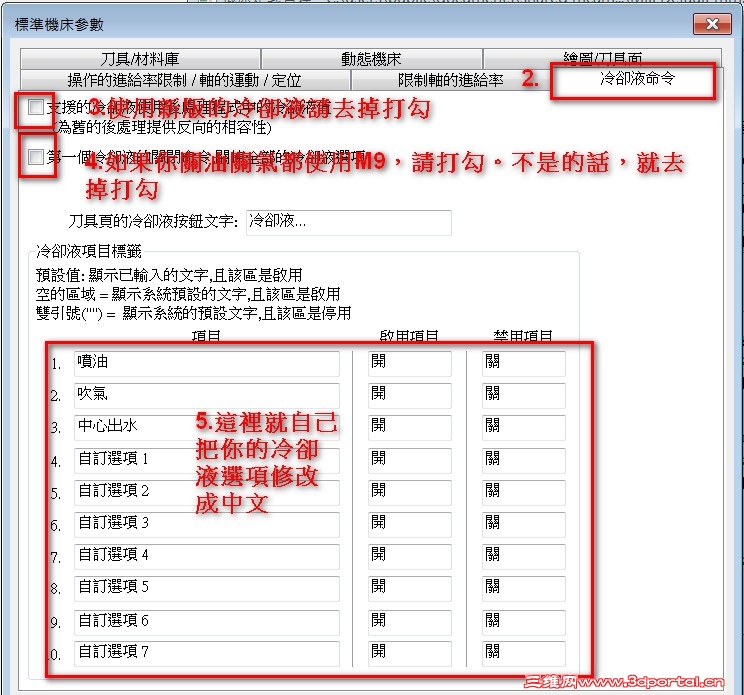
Task: Toggle the 支援的冷卻液 compatibility checkbox
Action: tap(36, 107)
